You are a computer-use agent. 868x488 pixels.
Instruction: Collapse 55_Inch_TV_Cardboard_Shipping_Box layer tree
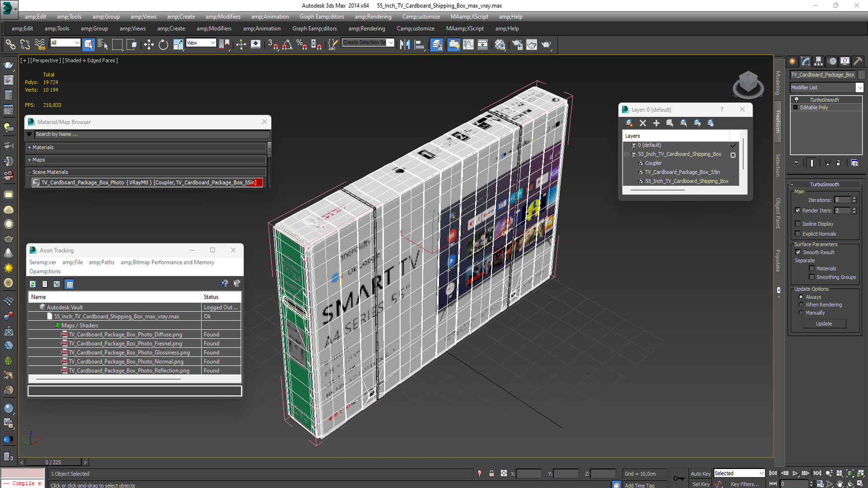click(627, 154)
